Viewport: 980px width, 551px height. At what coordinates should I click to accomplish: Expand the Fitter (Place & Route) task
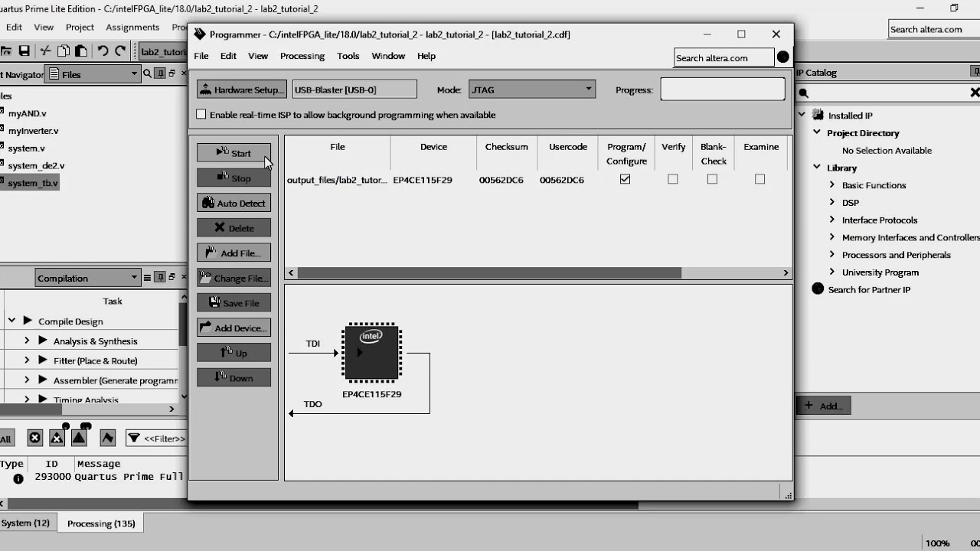(27, 360)
